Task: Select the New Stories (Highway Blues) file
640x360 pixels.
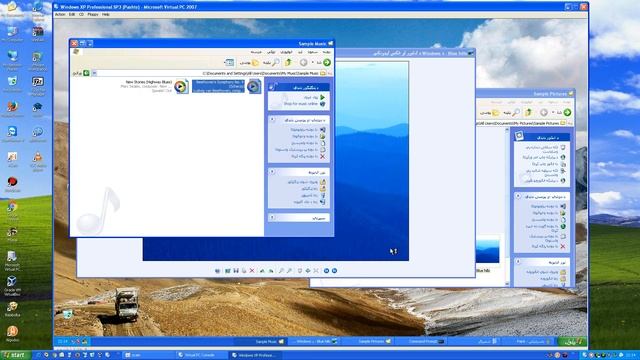Action: [154, 86]
